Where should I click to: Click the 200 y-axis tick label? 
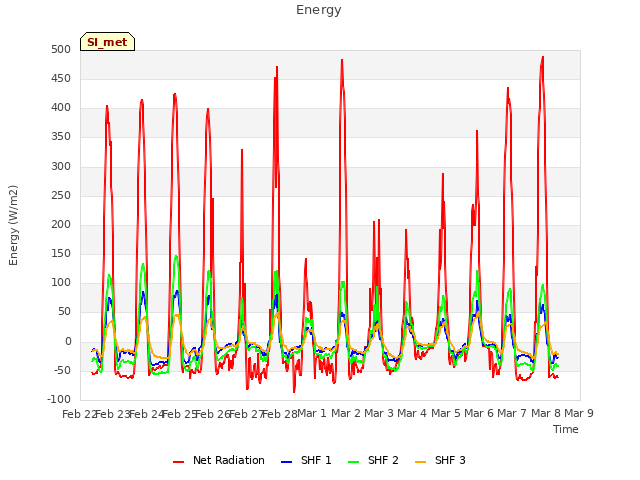click(61, 224)
